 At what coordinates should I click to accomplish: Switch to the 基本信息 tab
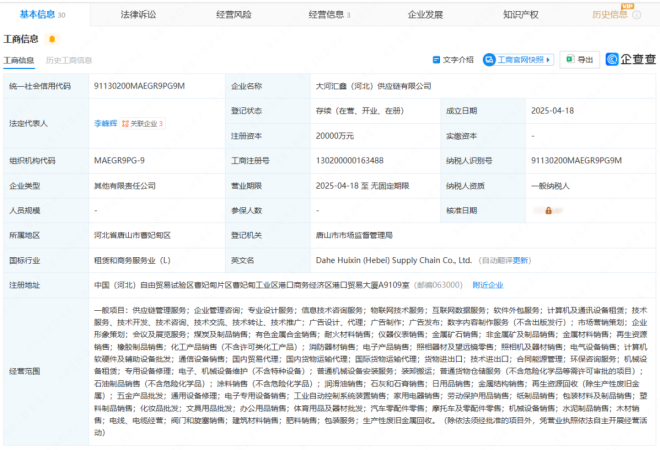(x=42, y=15)
